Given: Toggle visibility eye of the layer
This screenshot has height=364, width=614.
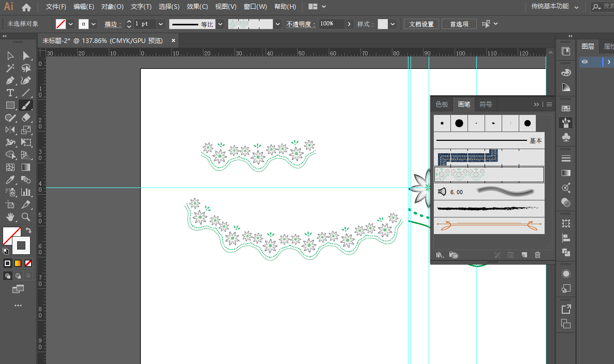Looking at the screenshot, I should 584,62.
